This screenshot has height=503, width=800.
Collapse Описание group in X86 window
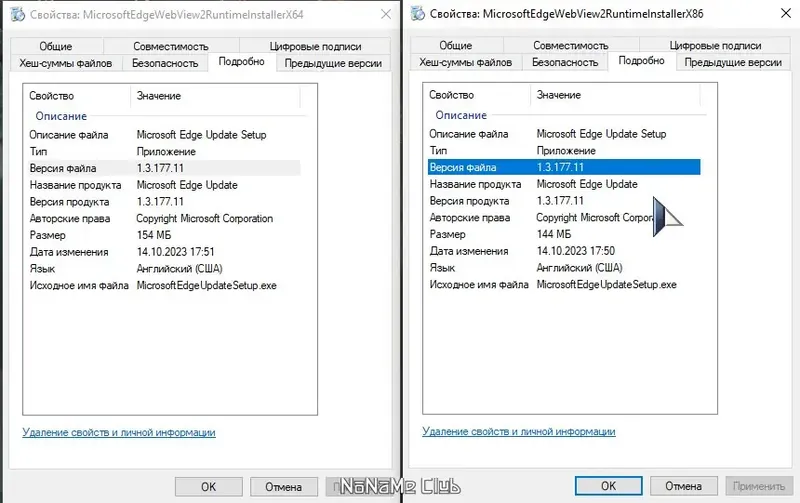(461, 115)
